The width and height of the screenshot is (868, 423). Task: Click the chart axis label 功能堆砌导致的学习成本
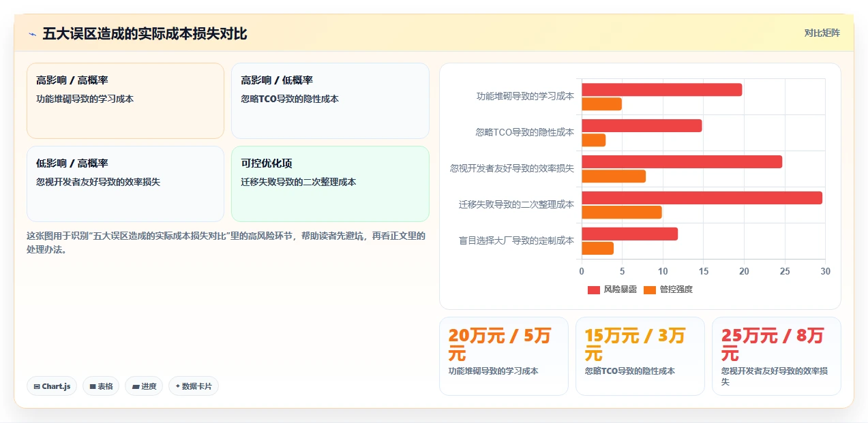(525, 96)
